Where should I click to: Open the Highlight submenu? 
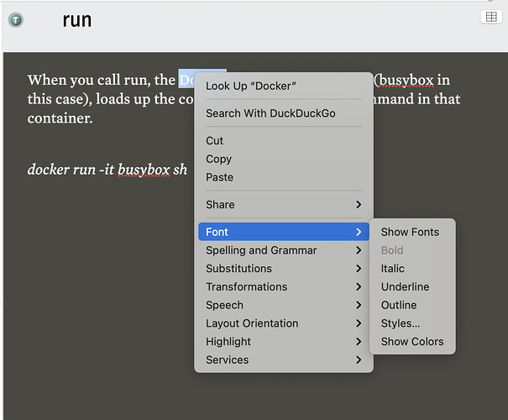point(284,342)
